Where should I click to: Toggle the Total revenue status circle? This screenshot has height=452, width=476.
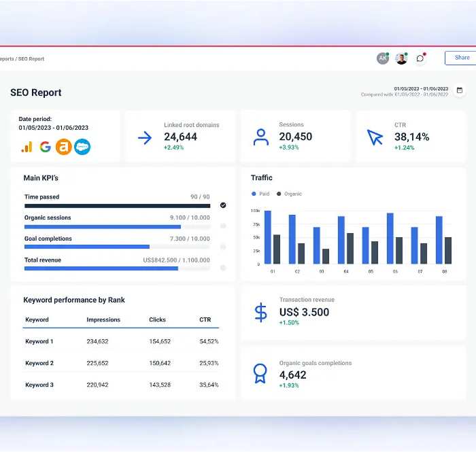point(223,268)
